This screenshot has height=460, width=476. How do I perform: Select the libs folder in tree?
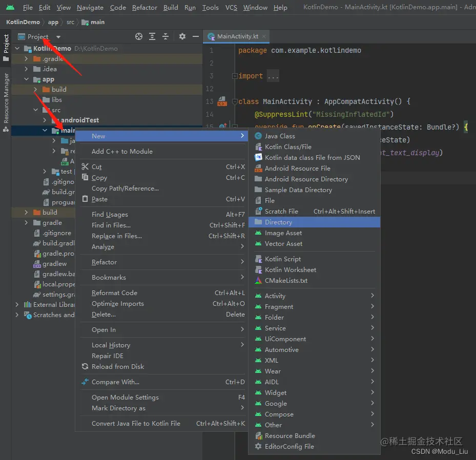(x=57, y=100)
